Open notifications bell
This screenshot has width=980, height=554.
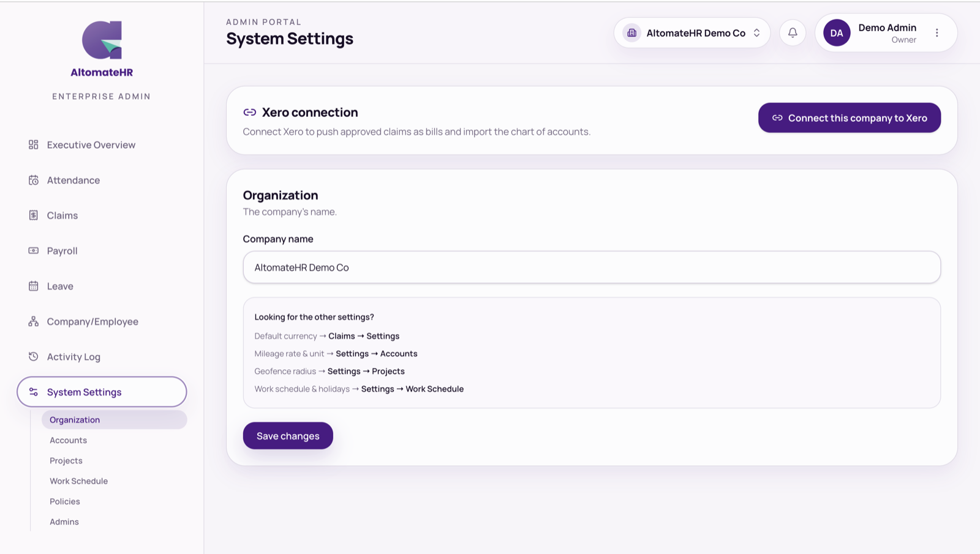pos(793,33)
